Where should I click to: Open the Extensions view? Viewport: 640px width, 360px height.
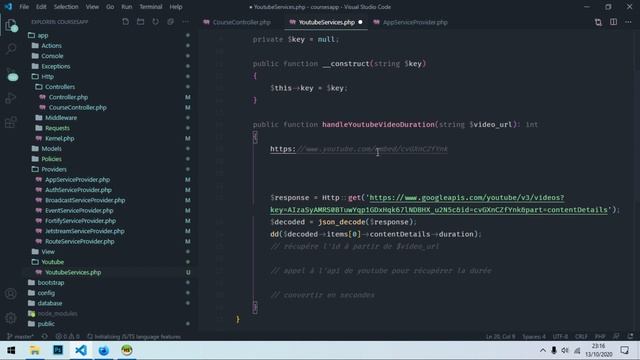(11, 122)
